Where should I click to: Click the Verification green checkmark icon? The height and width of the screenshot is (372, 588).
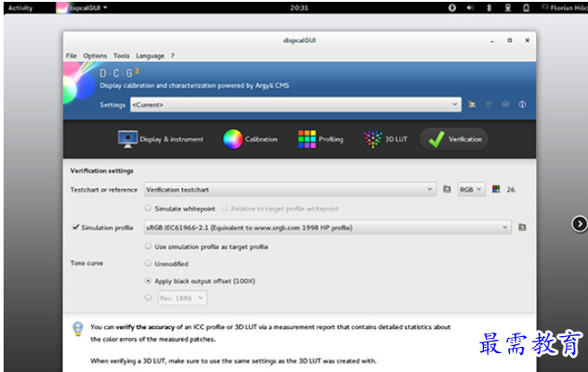(x=437, y=139)
